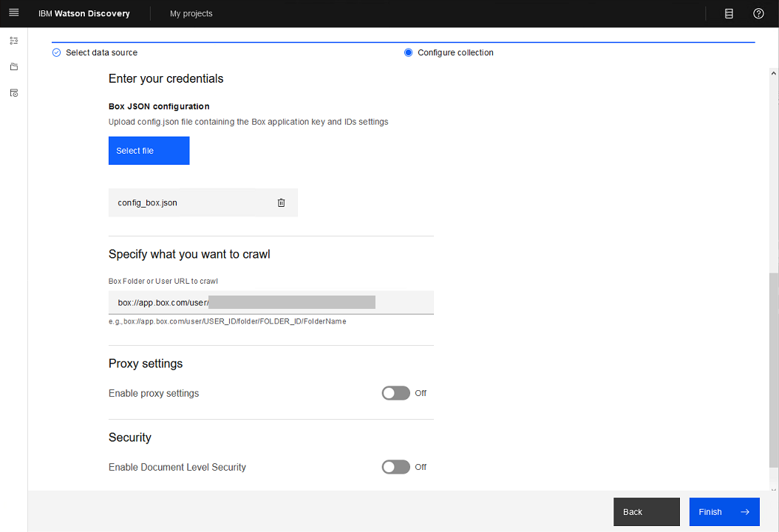Click the Proxy settings heading
The image size is (779, 532).
[146, 364]
